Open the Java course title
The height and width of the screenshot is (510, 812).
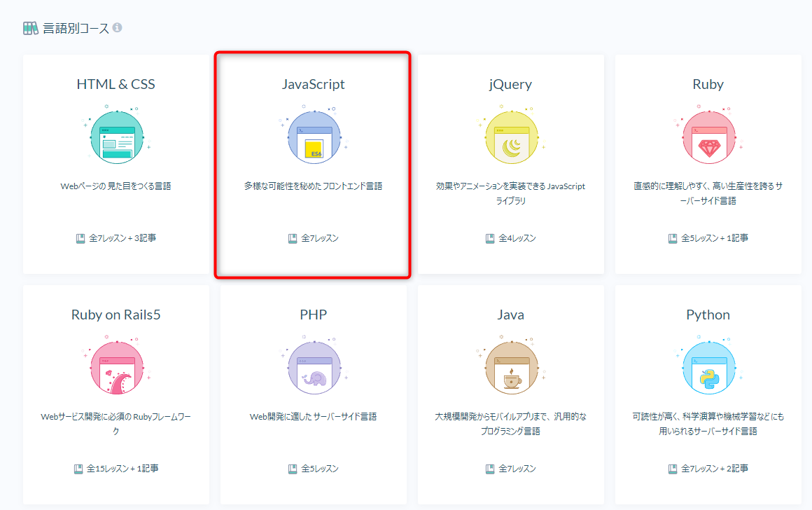510,315
